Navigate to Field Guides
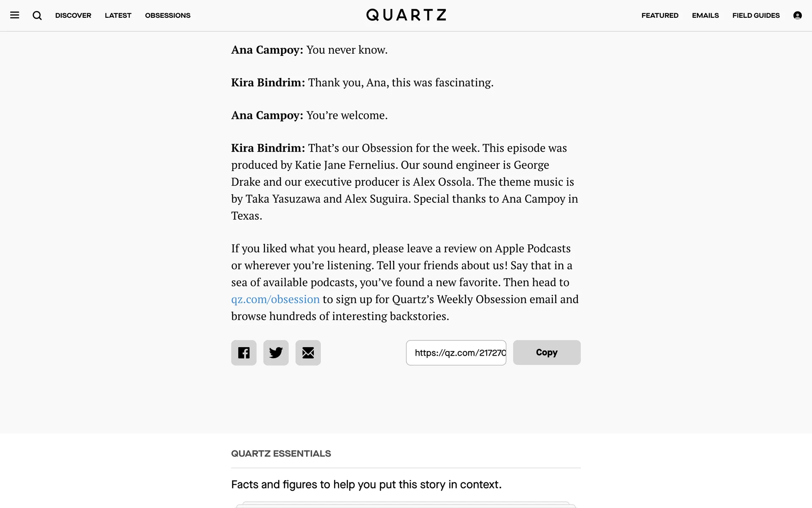This screenshot has width=812, height=508. tap(756, 16)
